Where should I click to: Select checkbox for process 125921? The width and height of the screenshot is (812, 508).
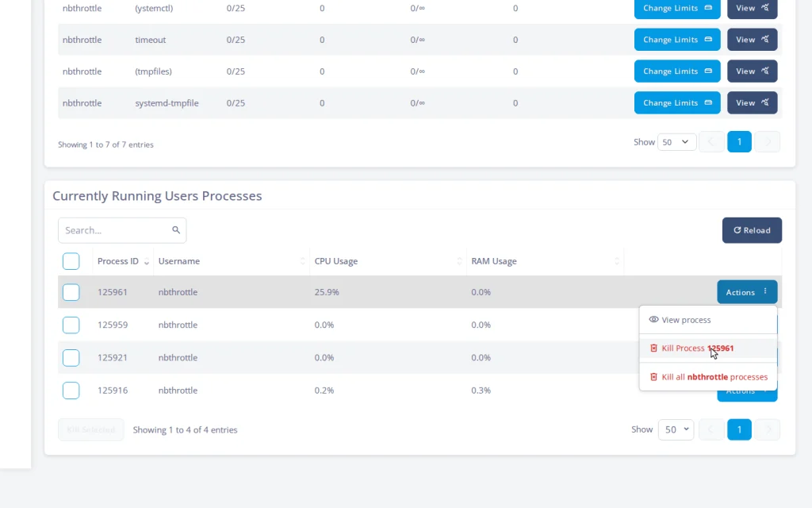(x=71, y=358)
